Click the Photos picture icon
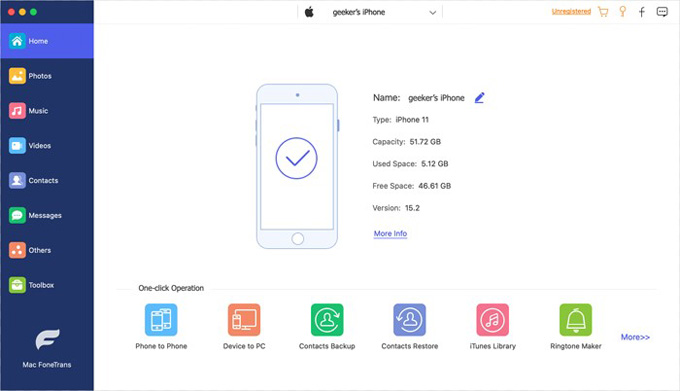The width and height of the screenshot is (680, 391). point(17,76)
